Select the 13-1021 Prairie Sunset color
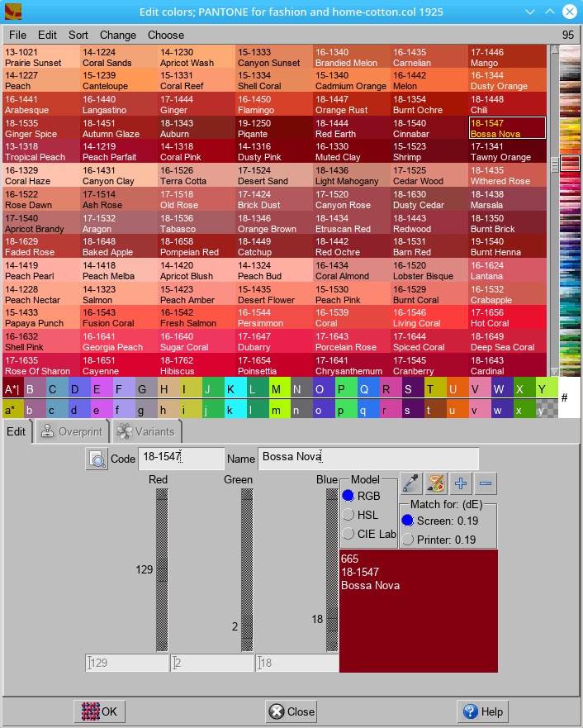This screenshot has height=728, width=583. [x=41, y=57]
